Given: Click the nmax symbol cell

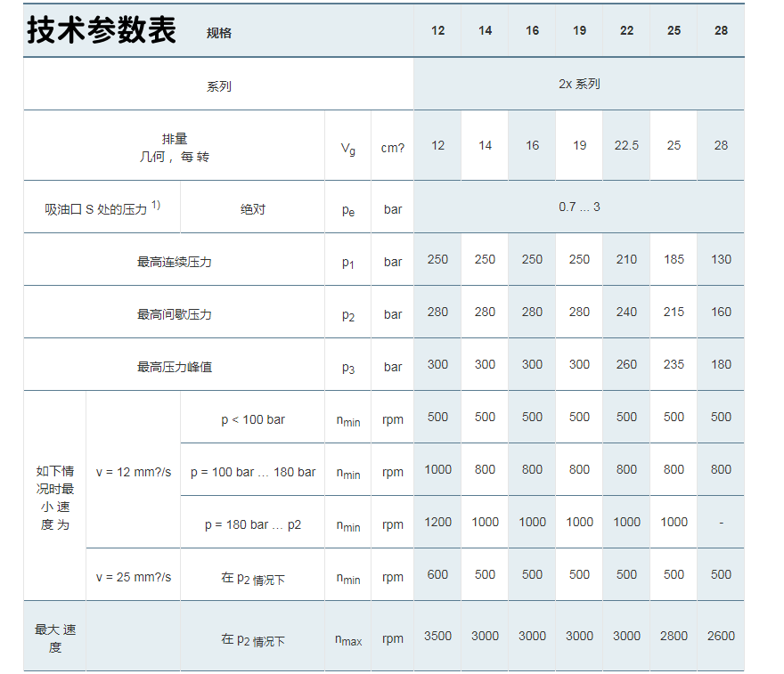Looking at the screenshot, I should [x=347, y=637].
